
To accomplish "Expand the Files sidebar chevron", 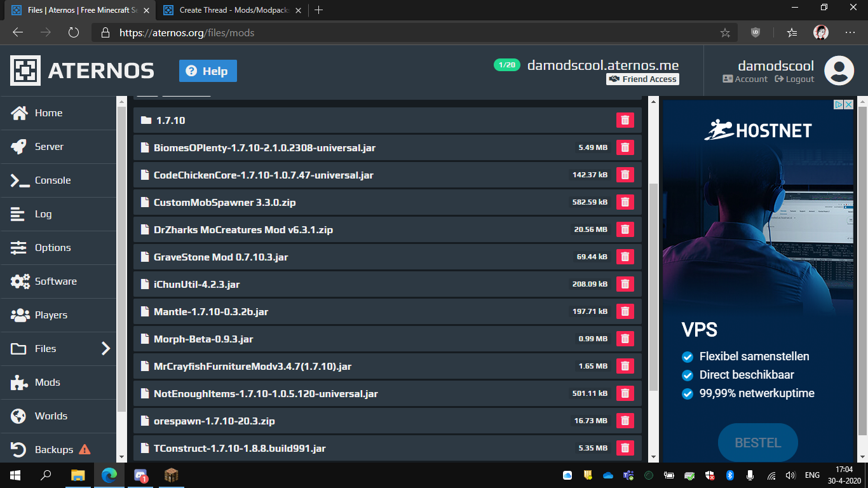I will [106, 348].
